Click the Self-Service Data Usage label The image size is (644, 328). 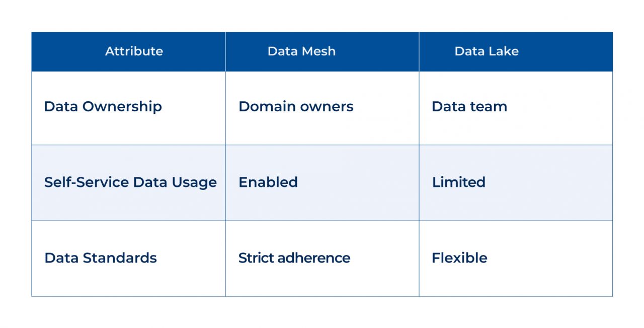[130, 182]
